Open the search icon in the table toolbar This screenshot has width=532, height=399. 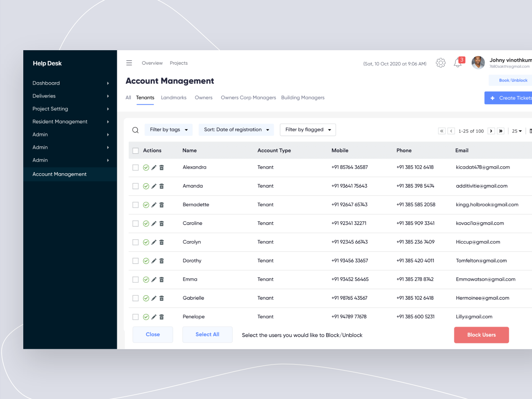point(135,130)
